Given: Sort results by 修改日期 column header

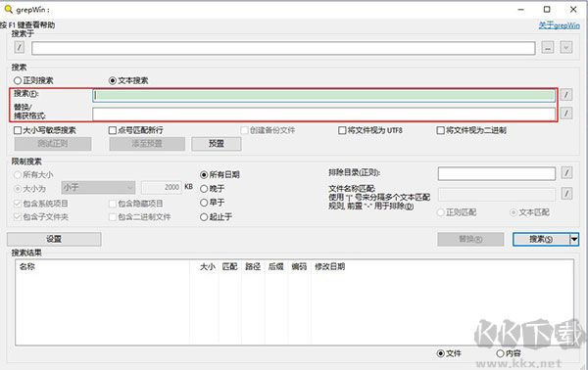Looking at the screenshot, I should 329,266.
